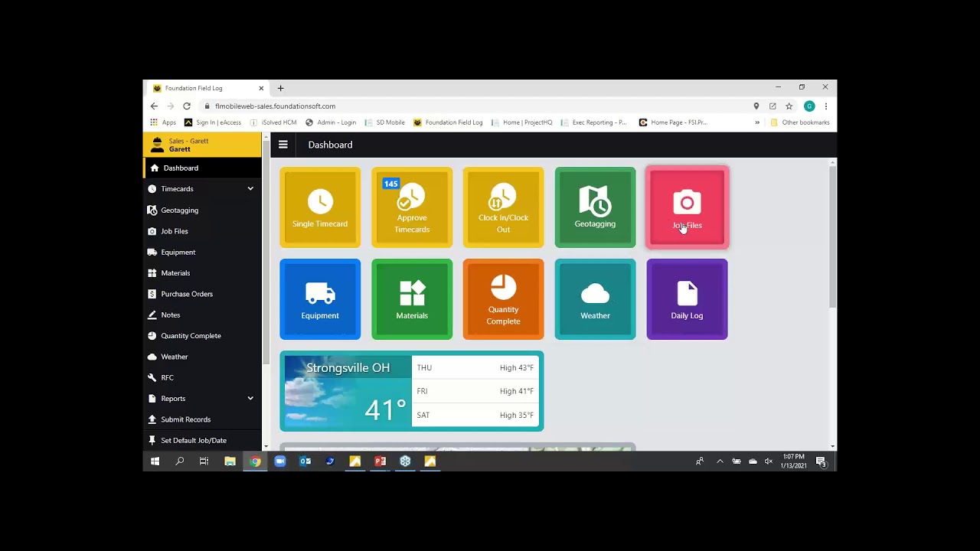Click the main dashboard vertical scrollbar

tap(833, 236)
